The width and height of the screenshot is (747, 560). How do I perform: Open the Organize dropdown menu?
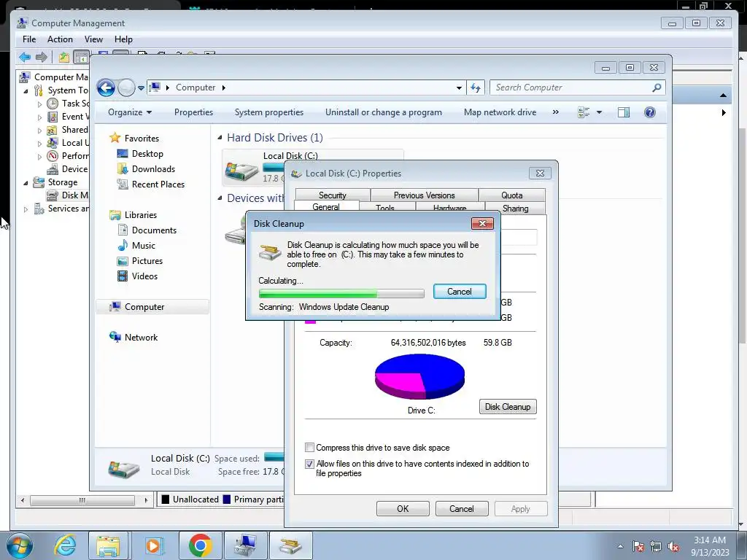point(130,112)
